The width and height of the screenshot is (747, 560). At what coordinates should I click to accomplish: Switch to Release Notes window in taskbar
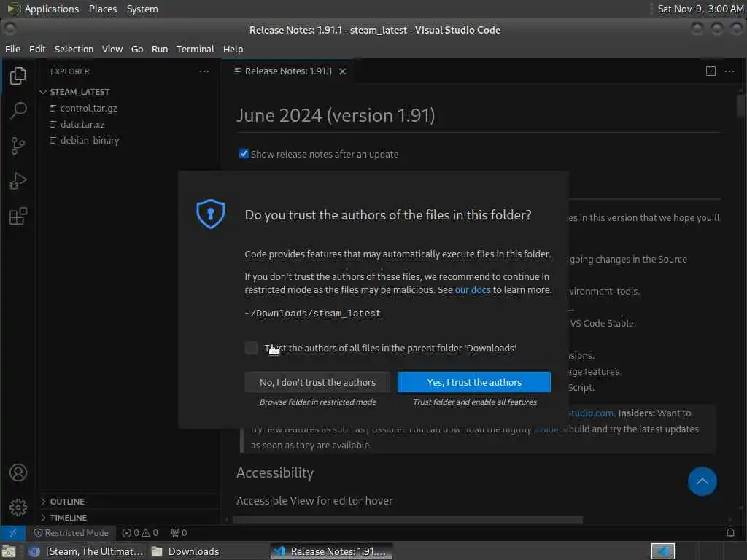(332, 551)
